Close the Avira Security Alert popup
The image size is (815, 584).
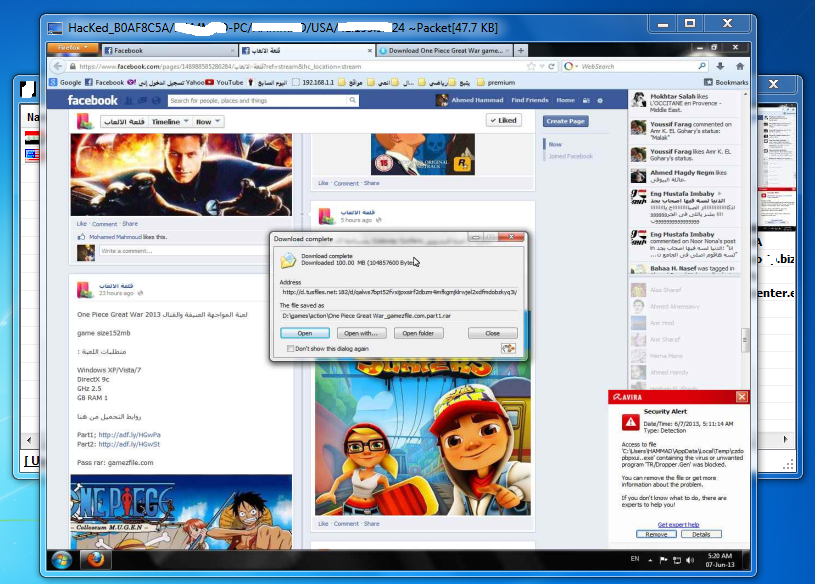pyautogui.click(x=742, y=397)
